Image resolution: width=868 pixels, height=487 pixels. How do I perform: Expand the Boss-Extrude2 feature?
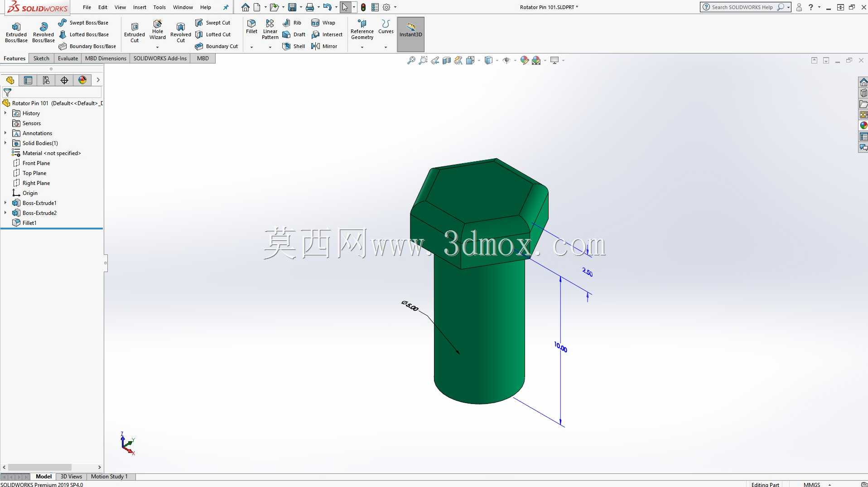pos(5,213)
